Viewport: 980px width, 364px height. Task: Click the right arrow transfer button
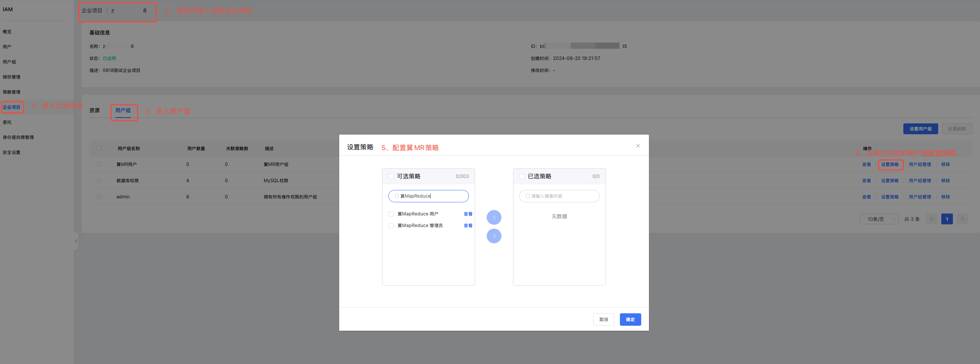point(494,236)
